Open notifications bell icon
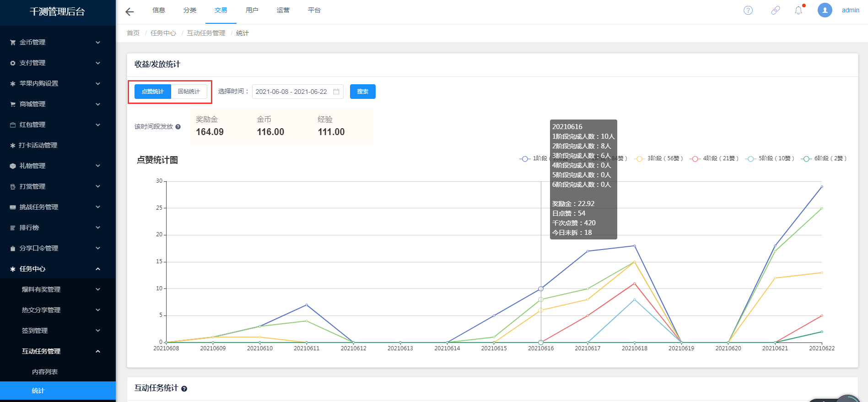Image resolution: width=868 pixels, height=402 pixels. [x=798, y=10]
